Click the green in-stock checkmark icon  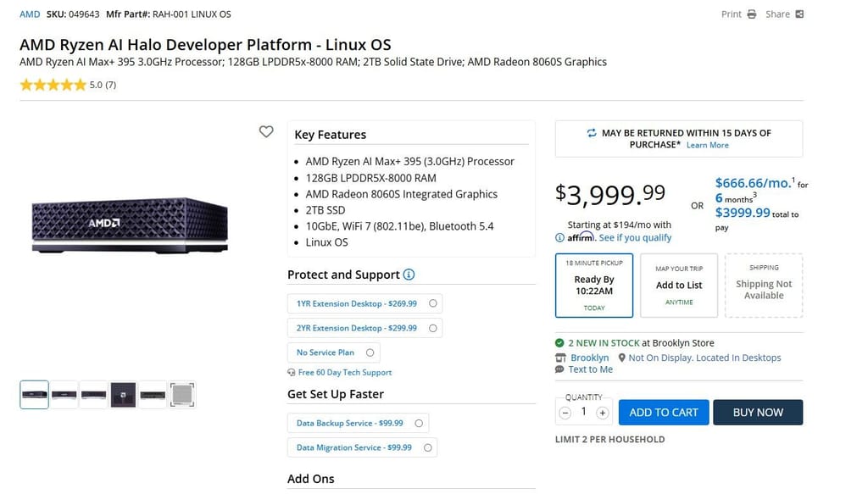tap(559, 343)
